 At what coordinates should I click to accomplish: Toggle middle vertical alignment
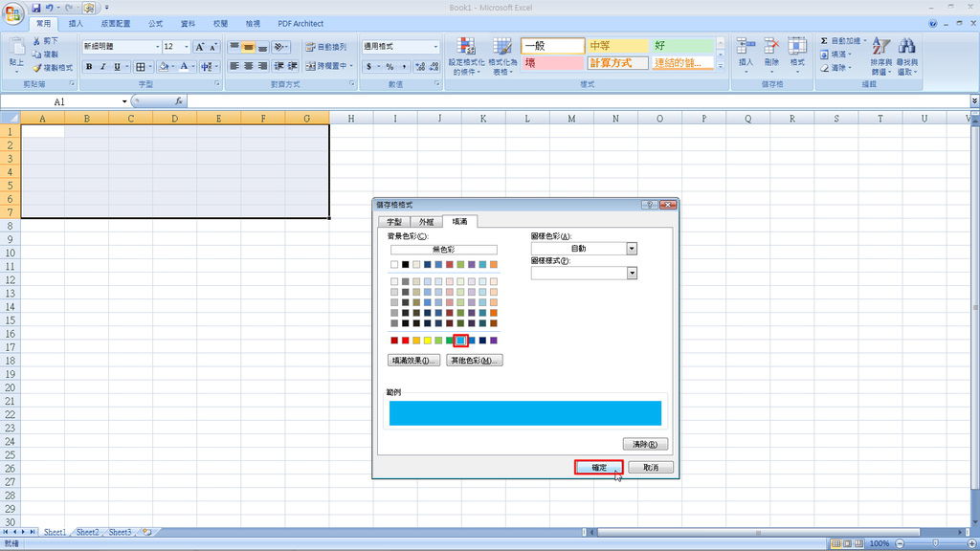click(249, 47)
